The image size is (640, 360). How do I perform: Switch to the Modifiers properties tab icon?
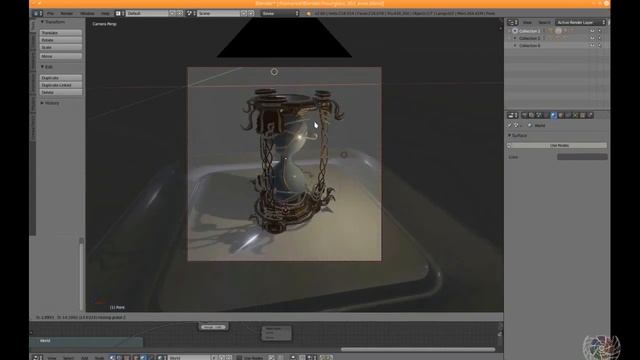click(576, 116)
